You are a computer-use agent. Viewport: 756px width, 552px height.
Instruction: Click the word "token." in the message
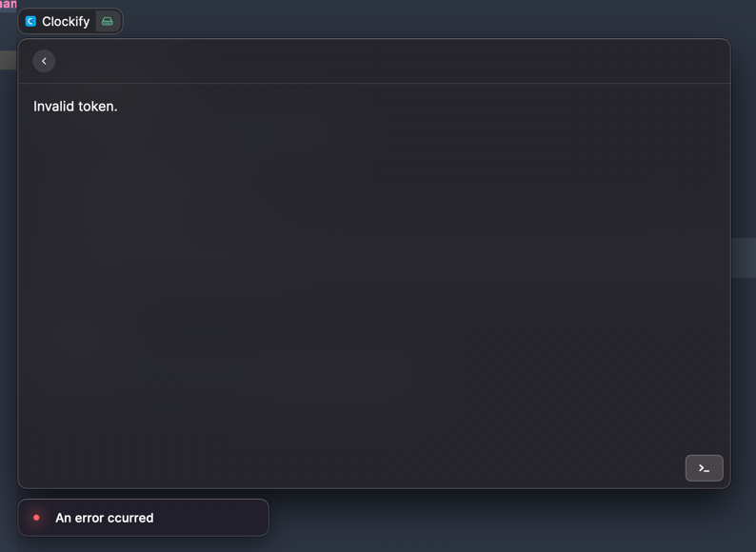98,107
